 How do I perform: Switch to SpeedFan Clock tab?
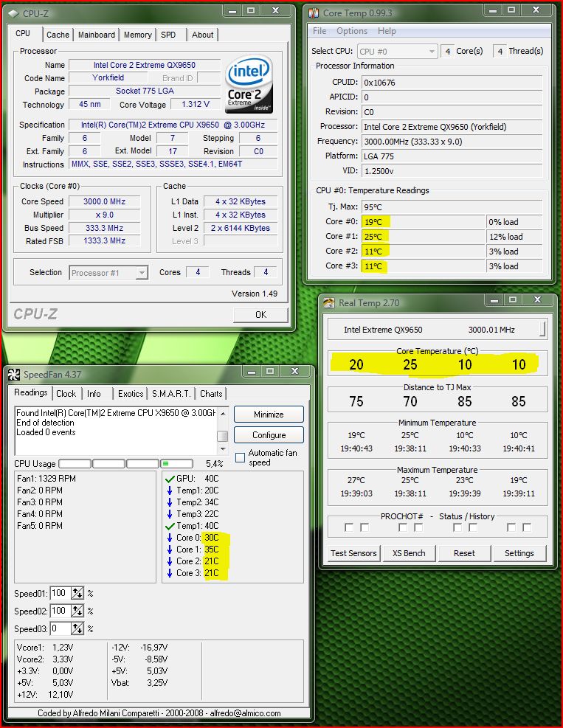click(x=66, y=394)
